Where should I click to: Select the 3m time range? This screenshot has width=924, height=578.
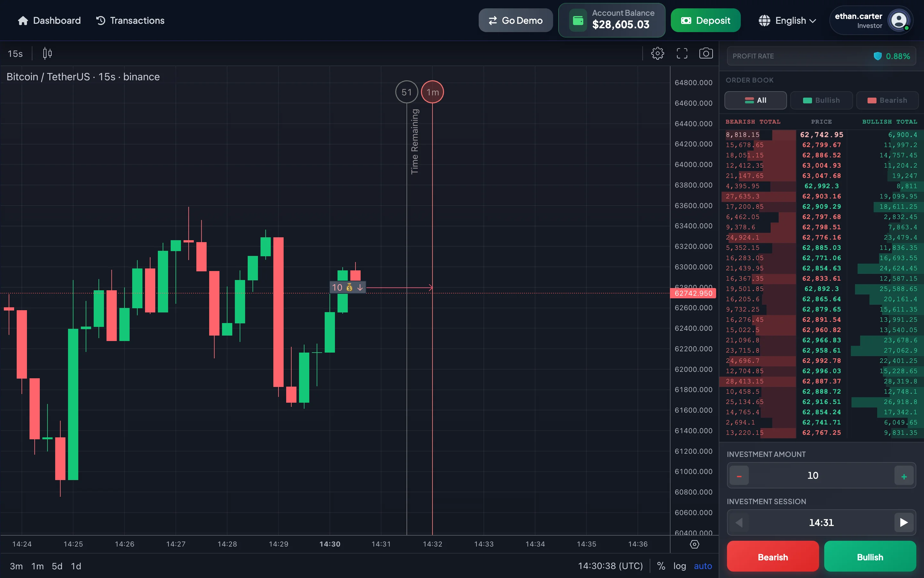[16, 566]
